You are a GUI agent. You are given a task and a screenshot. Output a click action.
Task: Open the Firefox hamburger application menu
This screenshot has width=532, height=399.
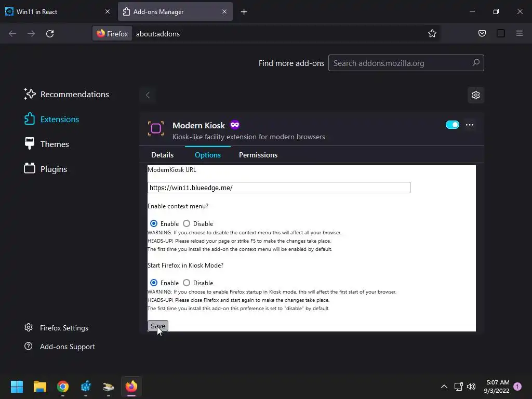click(x=520, y=34)
